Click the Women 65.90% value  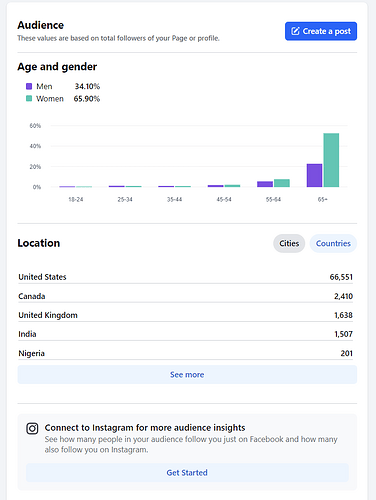coord(87,99)
